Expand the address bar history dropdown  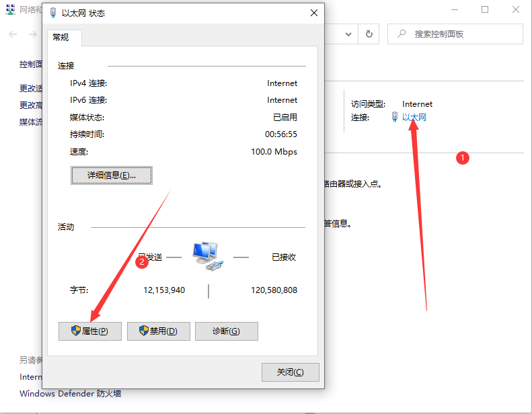pyautogui.click(x=348, y=34)
